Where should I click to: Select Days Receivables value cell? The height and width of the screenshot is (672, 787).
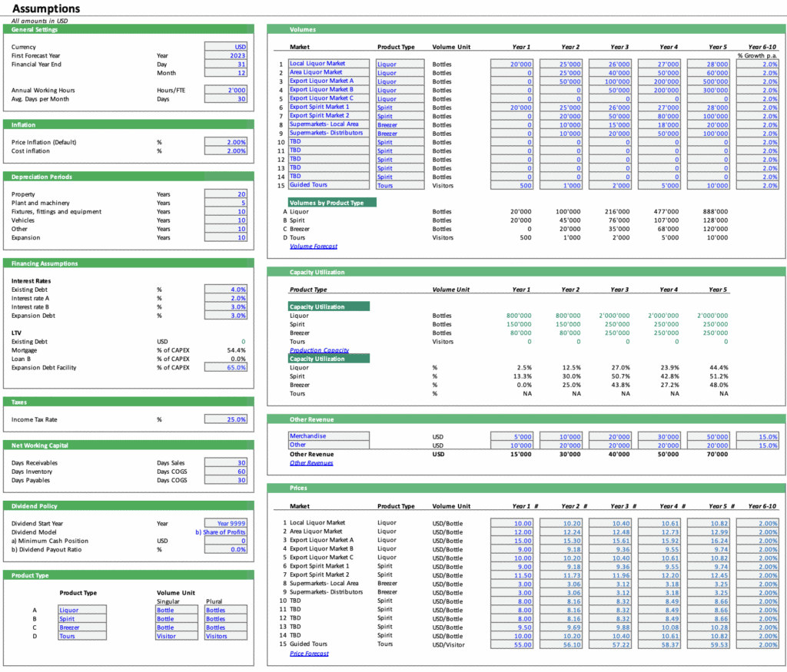pyautogui.click(x=226, y=463)
